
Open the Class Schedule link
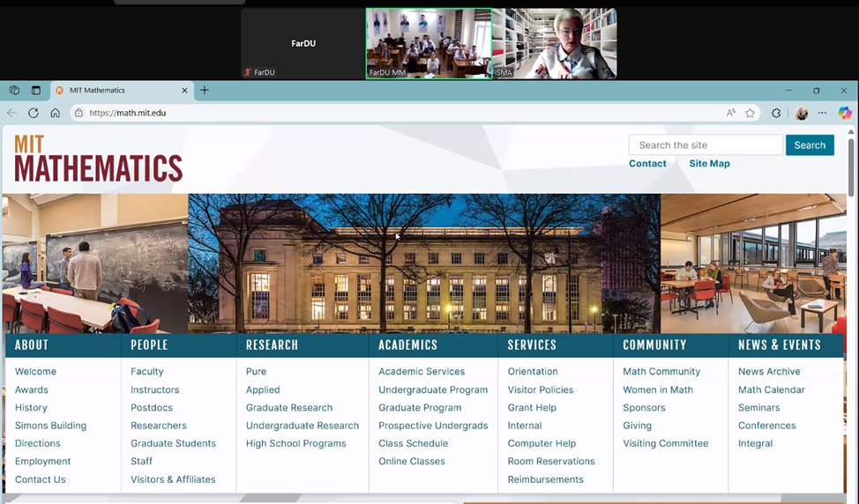click(413, 443)
